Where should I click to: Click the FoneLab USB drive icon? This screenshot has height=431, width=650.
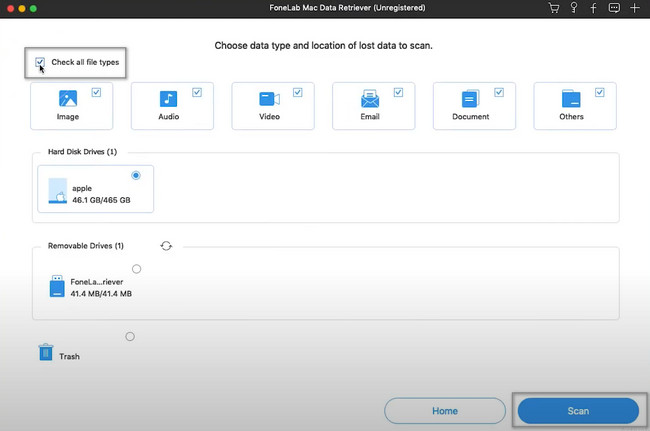57,288
